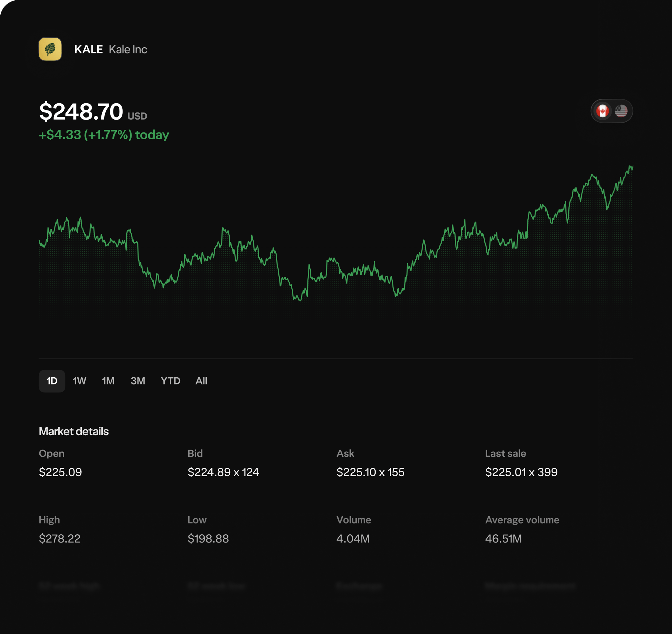Select the 1D time range tab
This screenshot has width=672, height=634.
(x=52, y=381)
